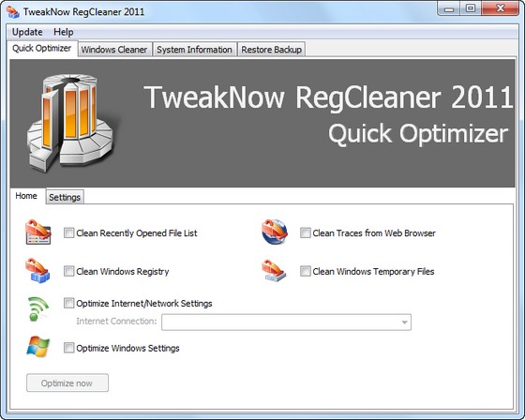This screenshot has height=420, width=525.
Task: Open the Help menu
Action: [x=64, y=32]
